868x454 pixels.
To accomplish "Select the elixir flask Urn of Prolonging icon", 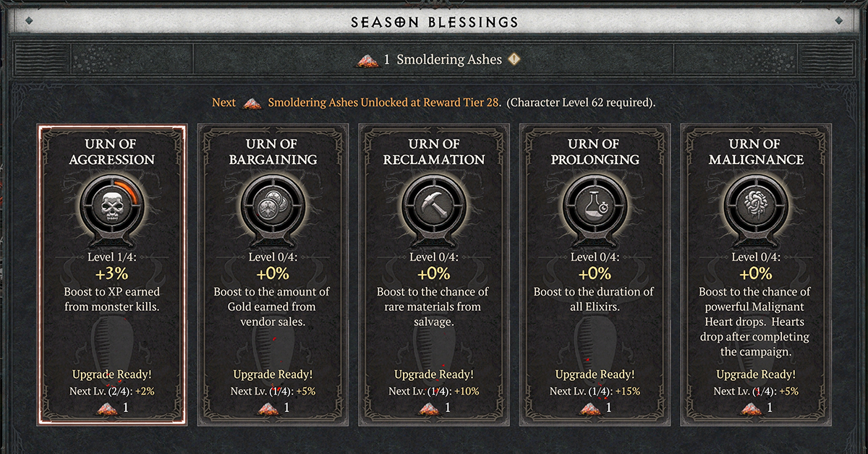I will pyautogui.click(x=595, y=206).
